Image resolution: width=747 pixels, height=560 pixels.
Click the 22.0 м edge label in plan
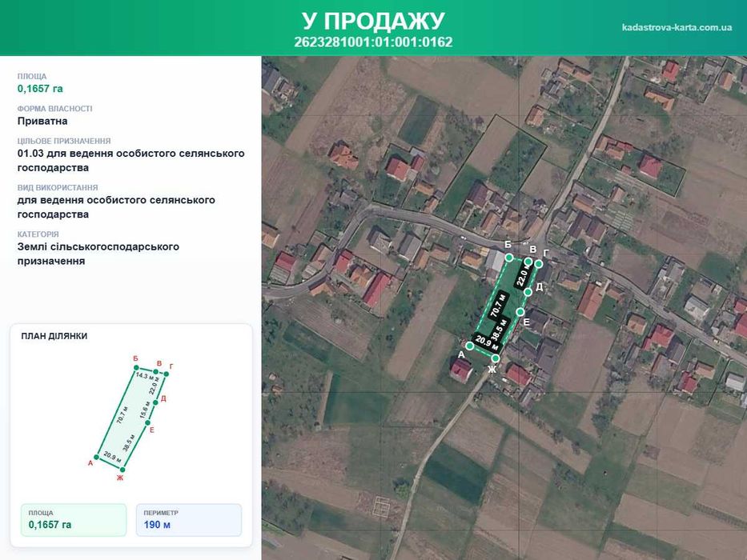(154, 386)
